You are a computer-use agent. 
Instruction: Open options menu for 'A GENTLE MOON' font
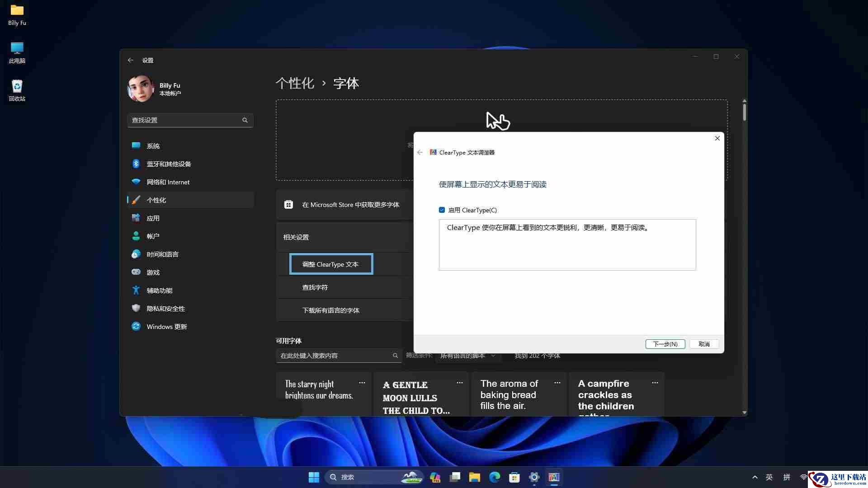coord(460,383)
